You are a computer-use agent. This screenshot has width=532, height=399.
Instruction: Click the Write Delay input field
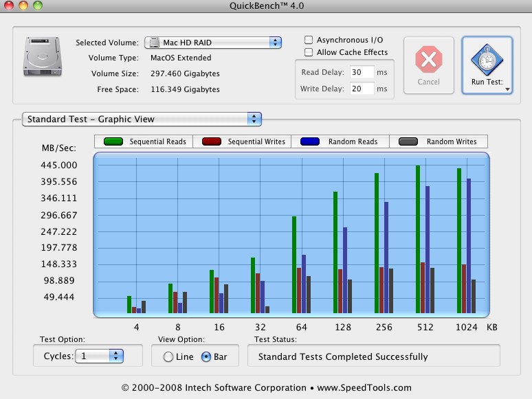click(x=362, y=89)
